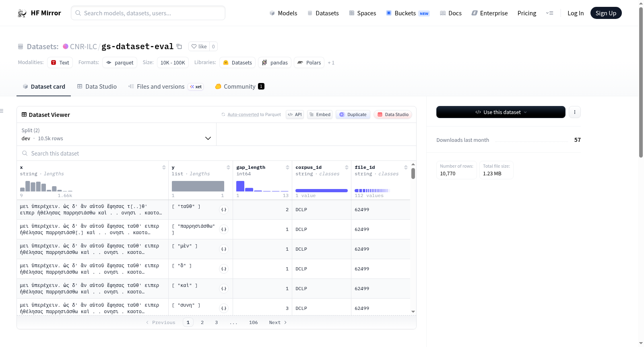Click the 10K - 100K size tag

[173, 62]
